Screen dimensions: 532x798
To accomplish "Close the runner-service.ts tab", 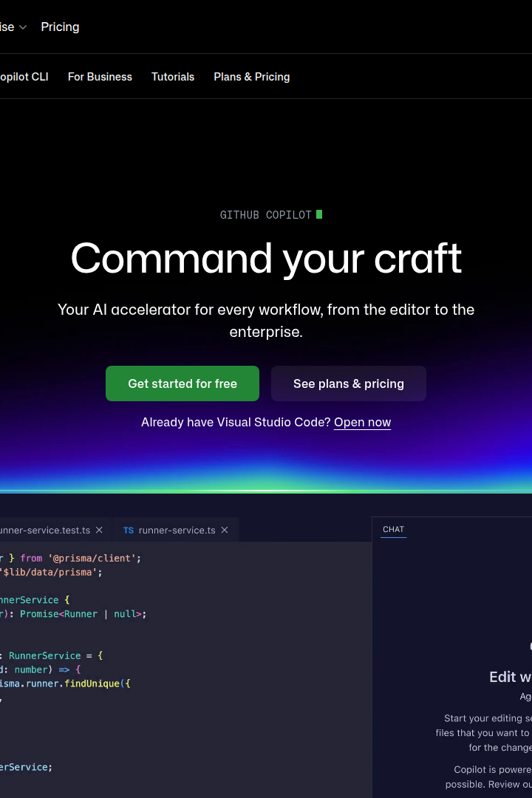I will tap(225, 530).
